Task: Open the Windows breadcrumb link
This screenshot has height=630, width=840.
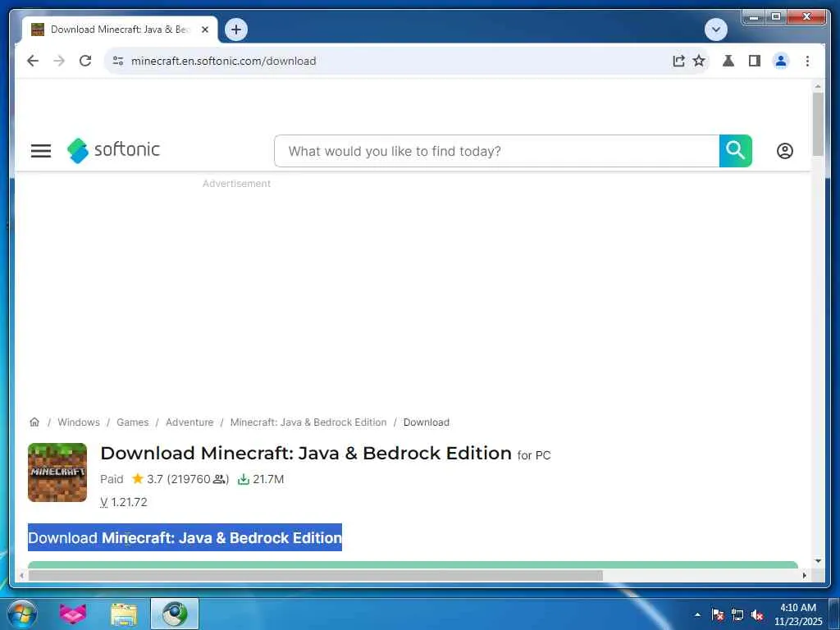Action: pos(79,422)
